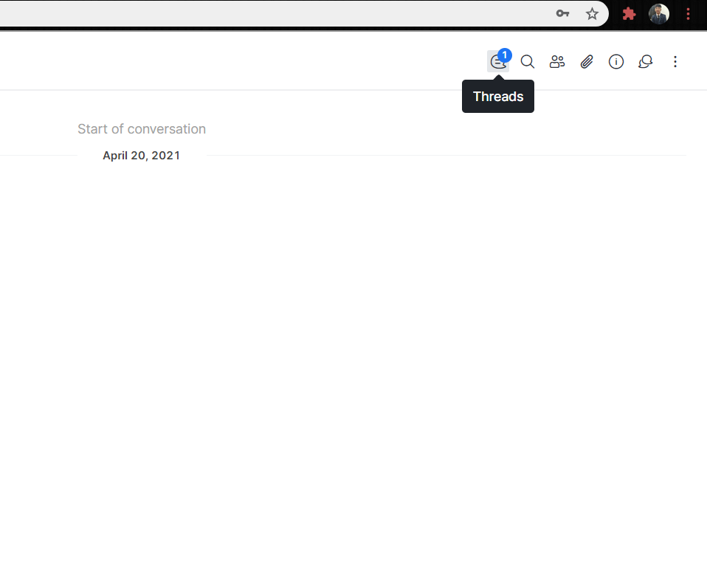This screenshot has width=707, height=588.
Task: Click the Start of conversation text
Action: (x=141, y=128)
